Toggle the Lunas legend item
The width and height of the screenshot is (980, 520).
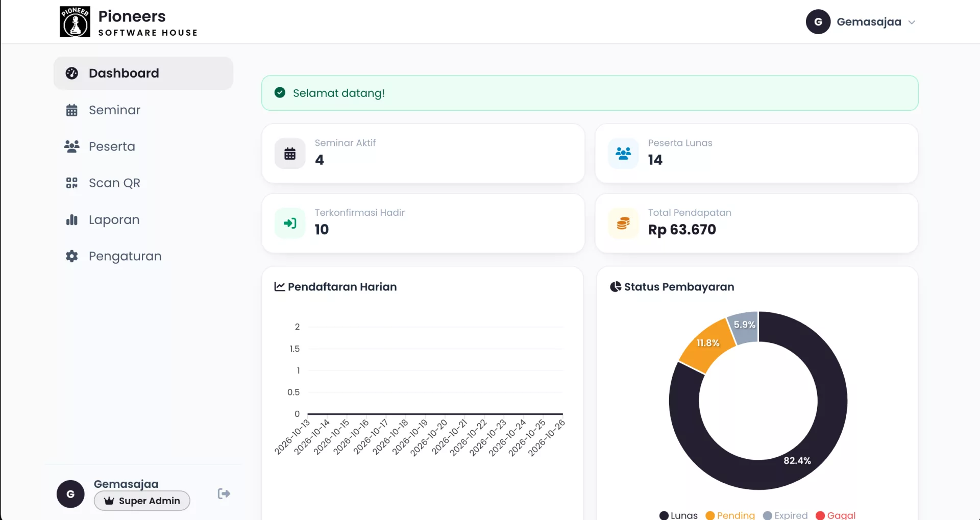(x=678, y=515)
